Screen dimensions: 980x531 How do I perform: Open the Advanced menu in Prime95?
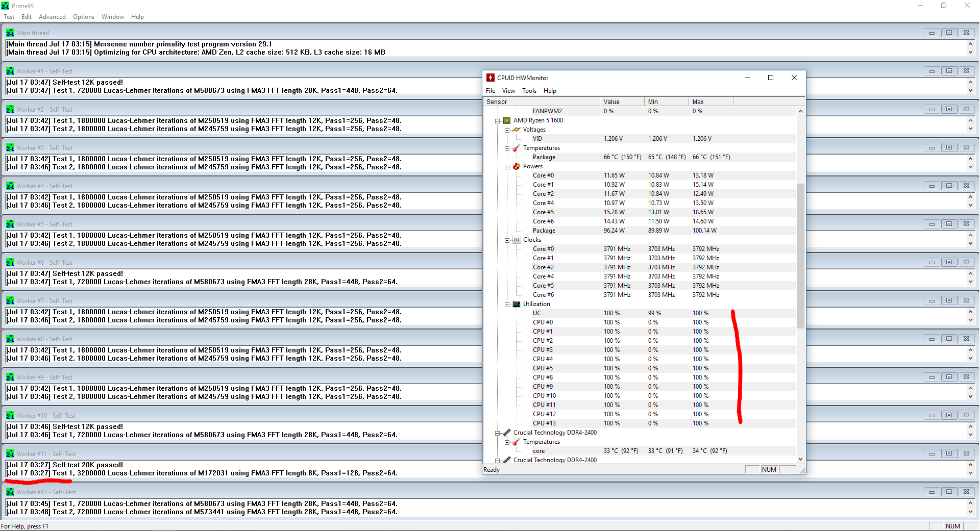(52, 17)
